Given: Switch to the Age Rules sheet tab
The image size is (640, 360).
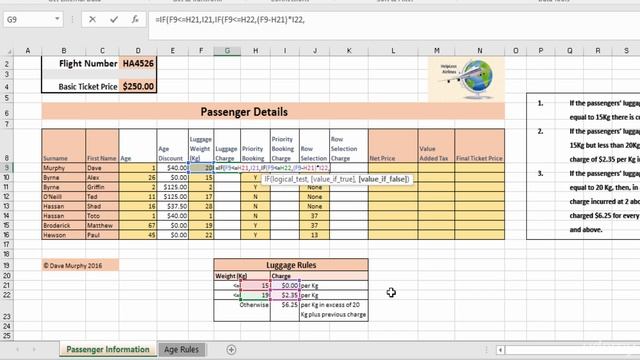Looking at the screenshot, I should [x=181, y=350].
